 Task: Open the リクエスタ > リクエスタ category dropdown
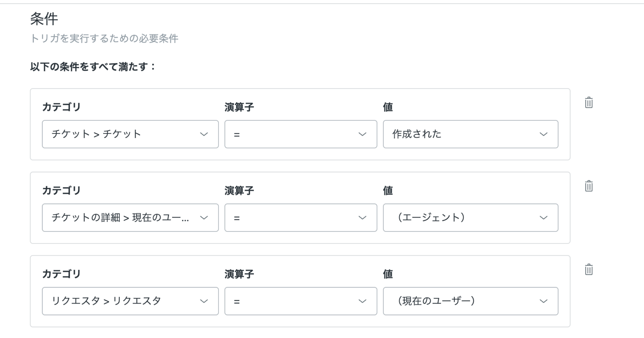130,301
